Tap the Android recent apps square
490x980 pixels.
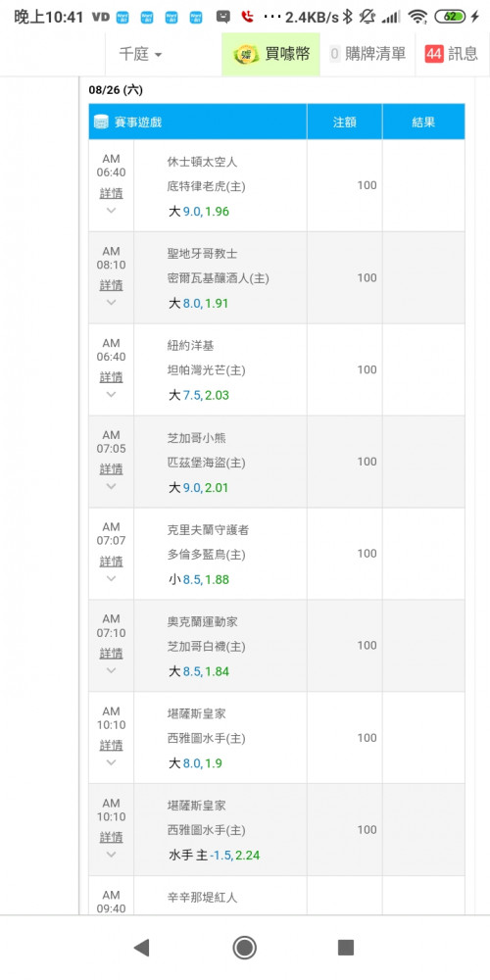coord(346,948)
